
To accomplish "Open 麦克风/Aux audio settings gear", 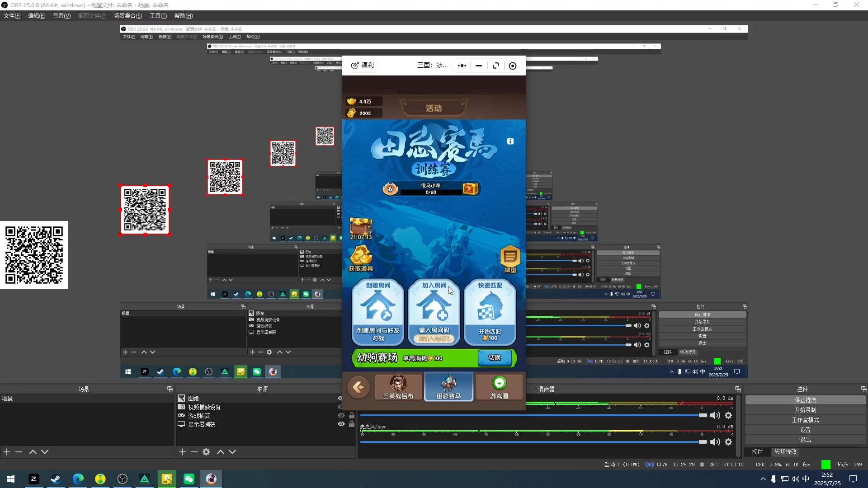I will (x=728, y=442).
